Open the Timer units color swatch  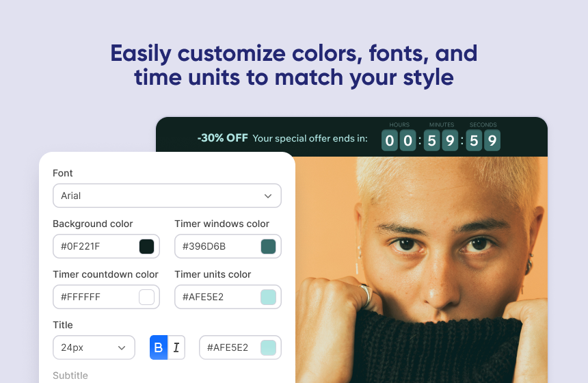268,297
